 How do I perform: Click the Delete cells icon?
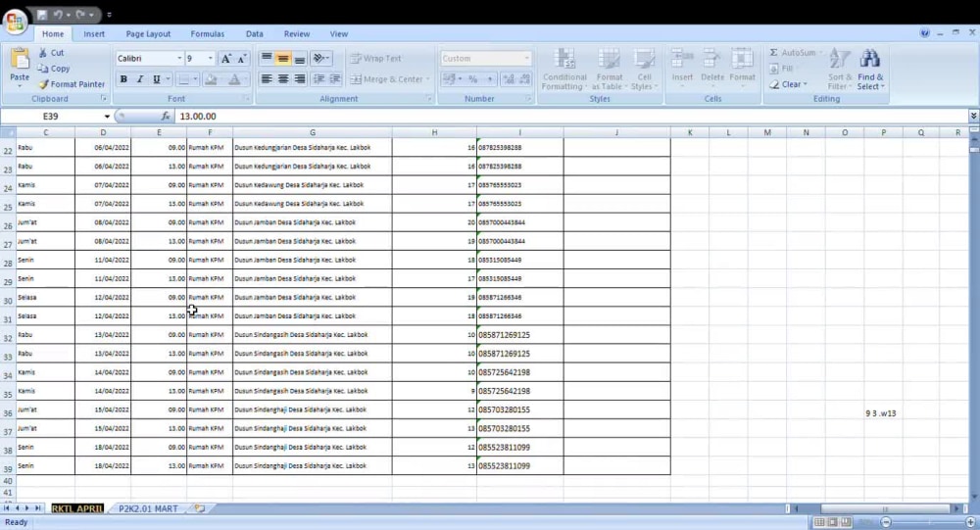click(711, 59)
